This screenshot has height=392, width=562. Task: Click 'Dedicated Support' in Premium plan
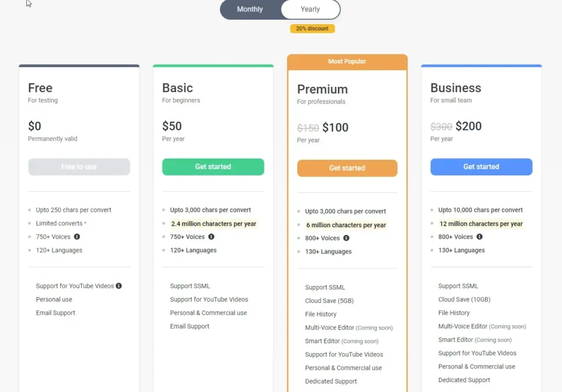pos(330,382)
